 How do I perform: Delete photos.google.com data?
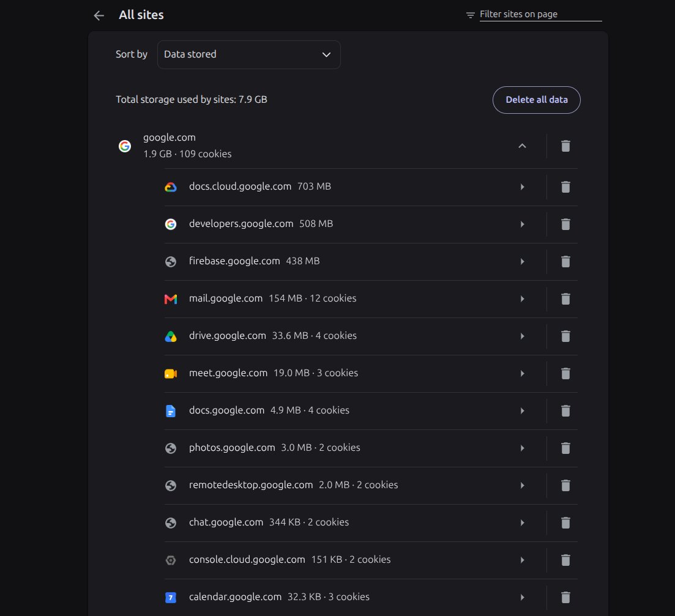click(565, 448)
